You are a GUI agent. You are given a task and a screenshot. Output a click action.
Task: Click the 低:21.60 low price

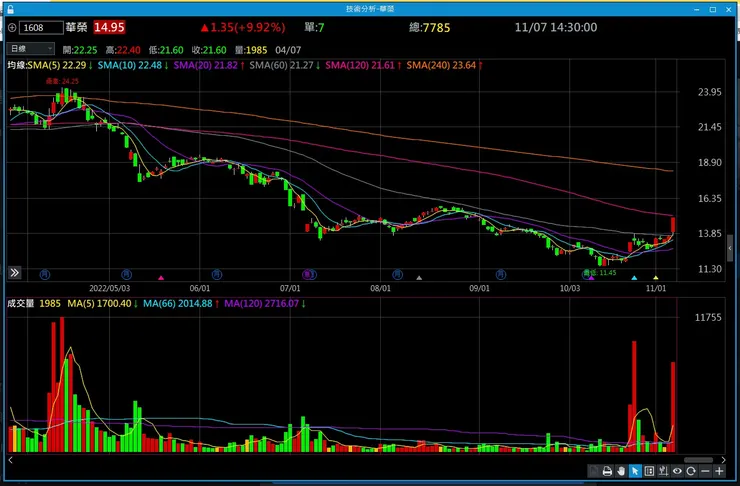(166, 50)
